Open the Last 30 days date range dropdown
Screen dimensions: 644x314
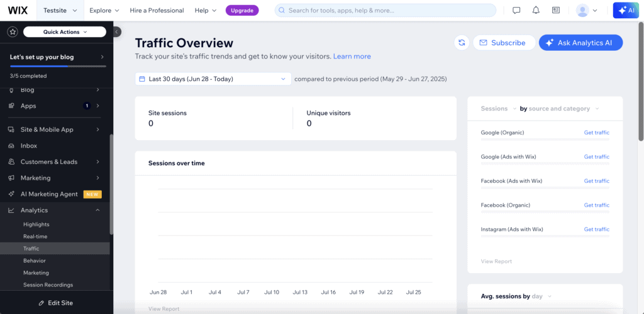[x=213, y=78]
